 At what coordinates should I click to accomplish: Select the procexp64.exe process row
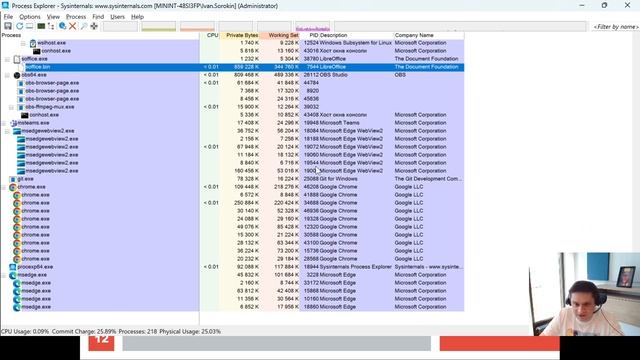(232, 267)
